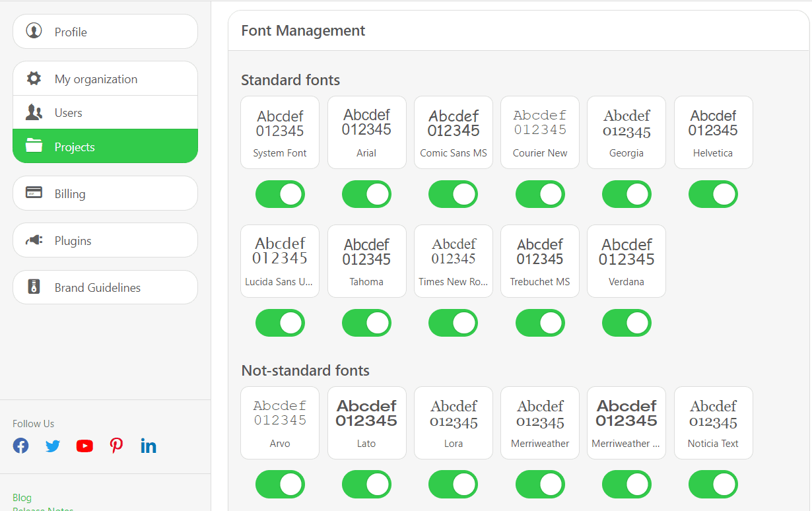Click the Billing card icon
Screen dimensions: 812x511
(34, 193)
